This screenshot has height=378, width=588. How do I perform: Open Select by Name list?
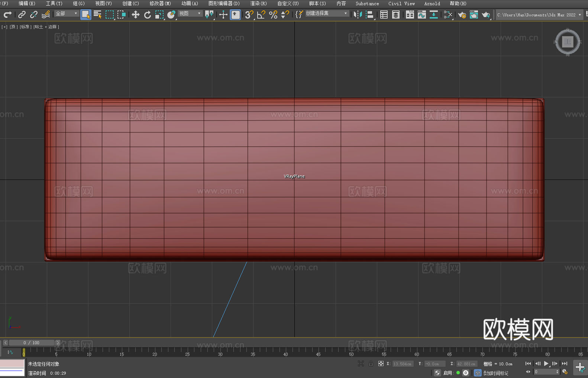click(98, 14)
